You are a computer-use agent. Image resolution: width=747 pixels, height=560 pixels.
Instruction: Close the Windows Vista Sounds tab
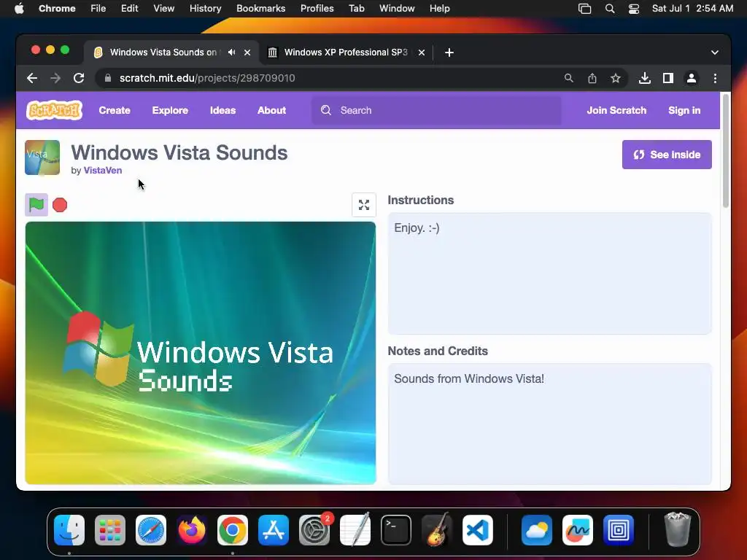(x=247, y=52)
